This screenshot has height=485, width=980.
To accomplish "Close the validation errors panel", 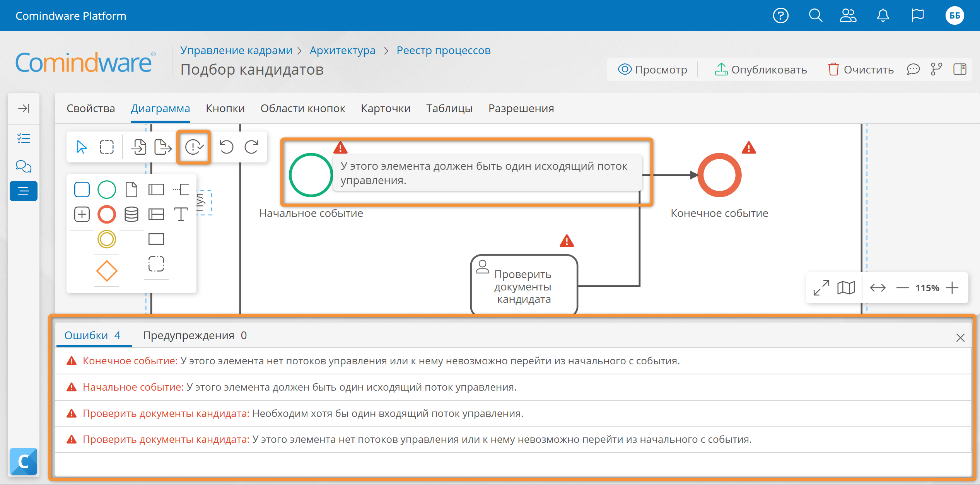I will click(960, 338).
